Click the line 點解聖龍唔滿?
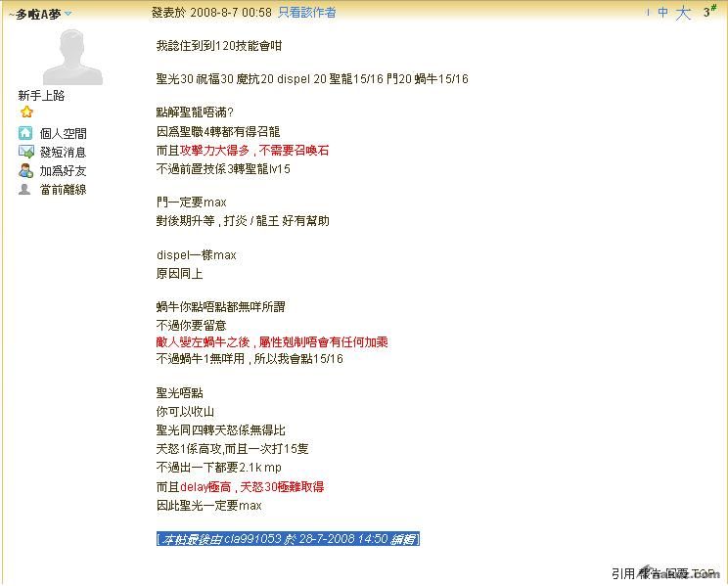Image resolution: width=728 pixels, height=586 pixels. tap(195, 113)
